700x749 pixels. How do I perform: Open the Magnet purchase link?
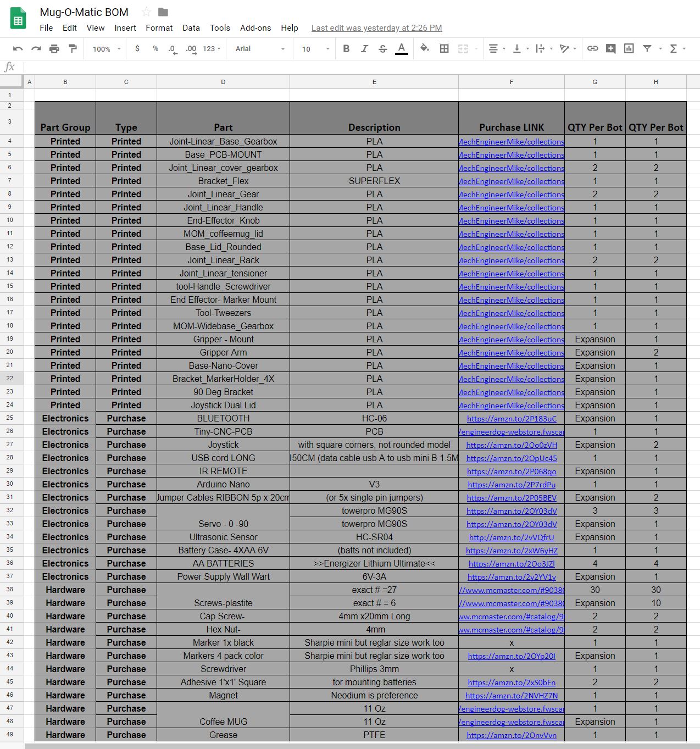coord(512,696)
